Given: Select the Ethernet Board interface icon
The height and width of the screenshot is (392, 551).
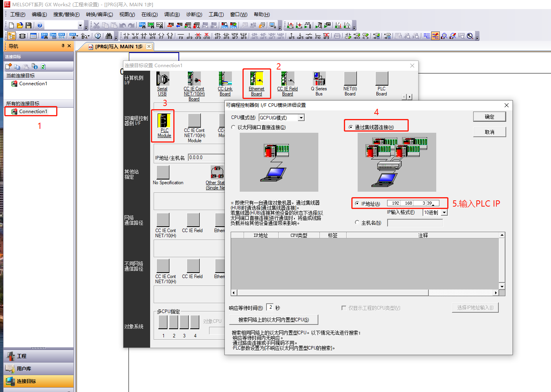Looking at the screenshot, I should pyautogui.click(x=257, y=84).
